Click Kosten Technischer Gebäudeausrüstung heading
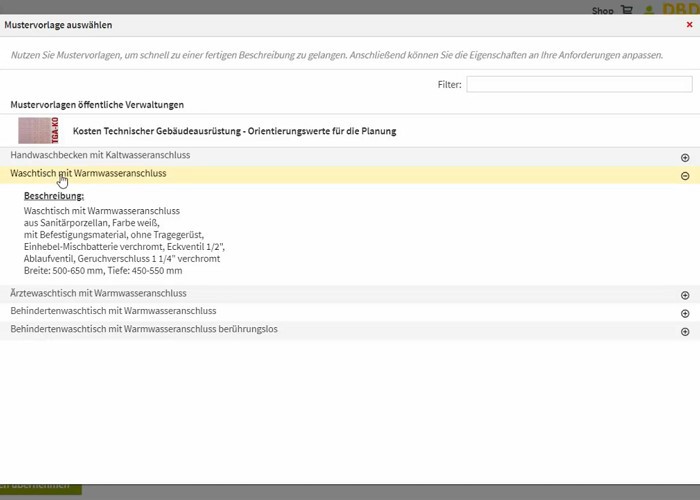 click(x=234, y=131)
